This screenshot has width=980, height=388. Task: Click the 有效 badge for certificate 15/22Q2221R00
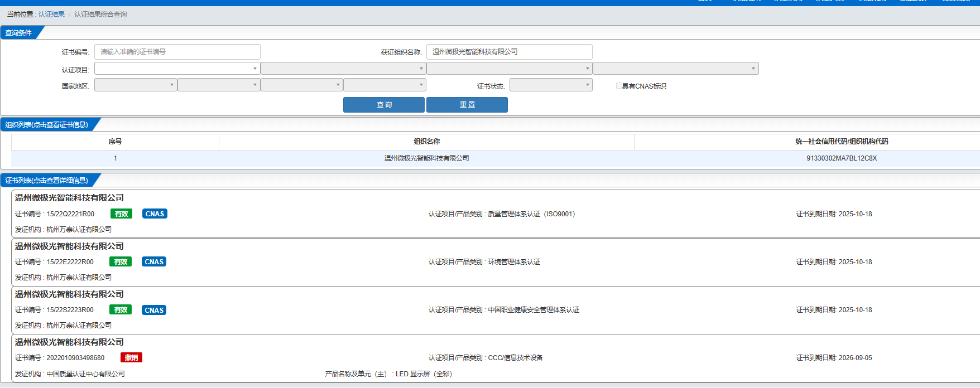pyautogui.click(x=121, y=214)
